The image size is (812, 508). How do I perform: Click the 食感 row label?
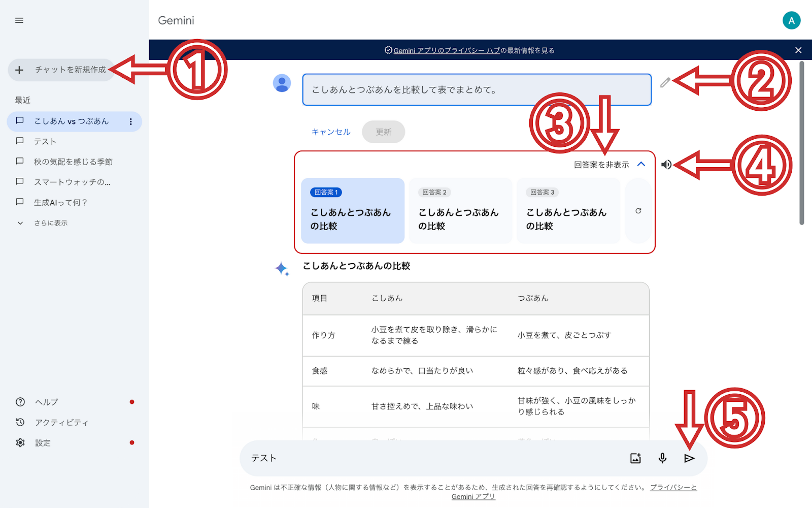320,371
